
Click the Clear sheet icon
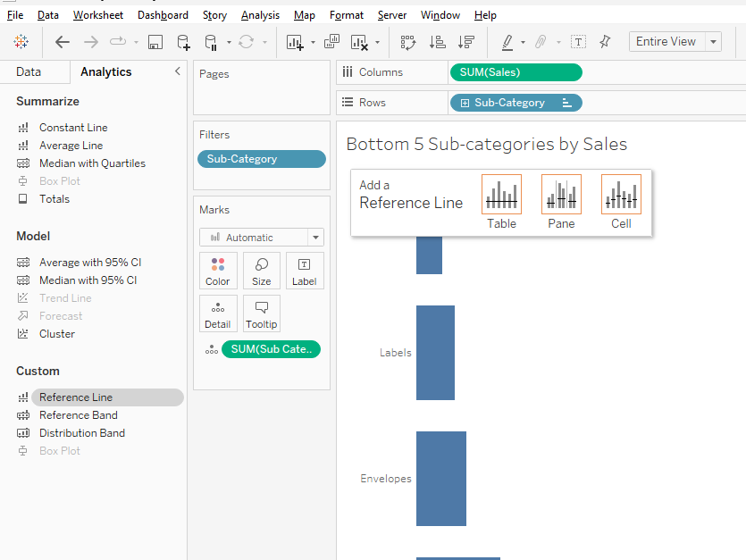pyautogui.click(x=359, y=42)
